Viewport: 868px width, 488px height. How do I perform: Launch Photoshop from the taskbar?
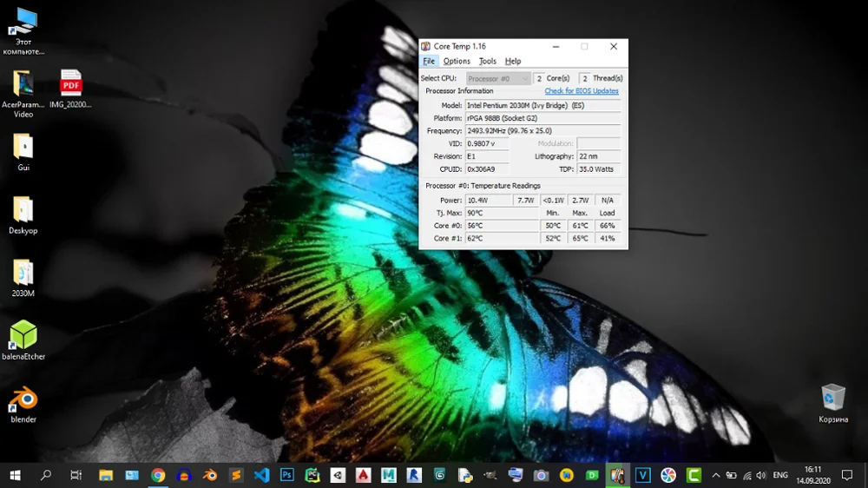(x=286, y=475)
